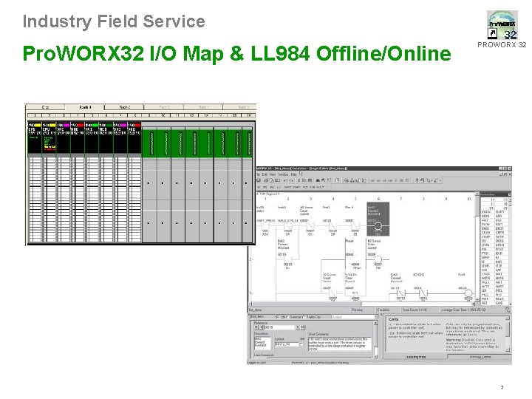Click the Running status bar entry
This screenshot has width=532, height=399.
pos(358,310)
